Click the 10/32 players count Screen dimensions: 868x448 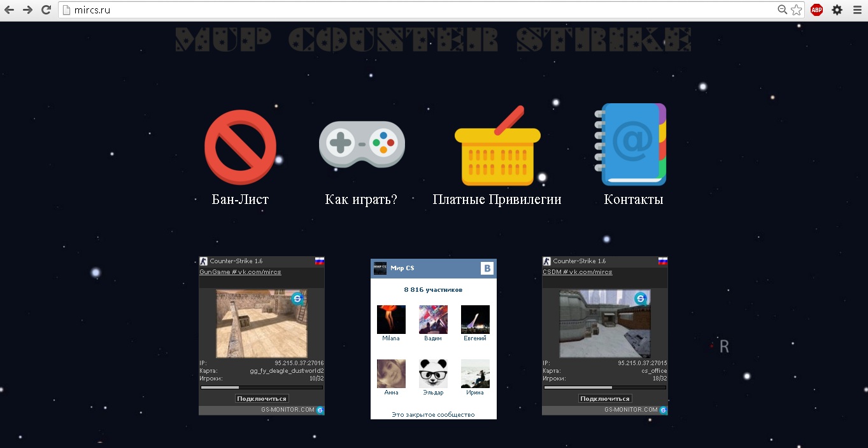[x=317, y=378]
